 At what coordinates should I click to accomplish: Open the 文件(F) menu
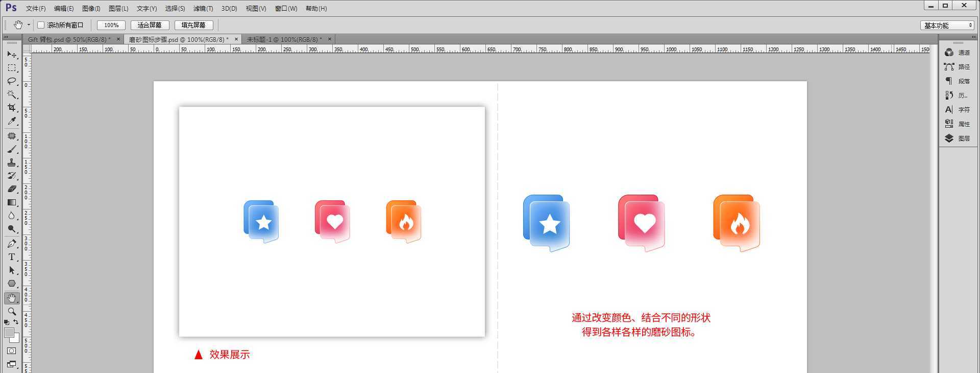36,9
